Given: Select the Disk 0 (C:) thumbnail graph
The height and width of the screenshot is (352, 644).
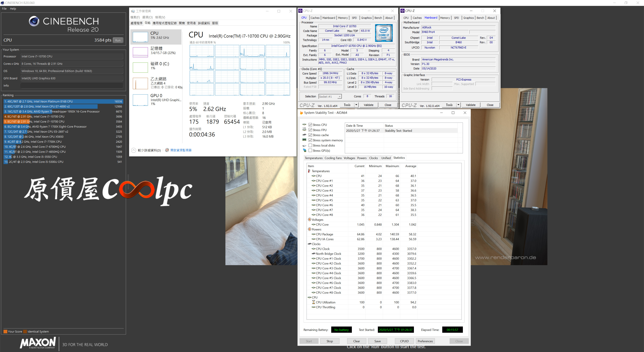Looking at the screenshot, I should pos(140,67).
